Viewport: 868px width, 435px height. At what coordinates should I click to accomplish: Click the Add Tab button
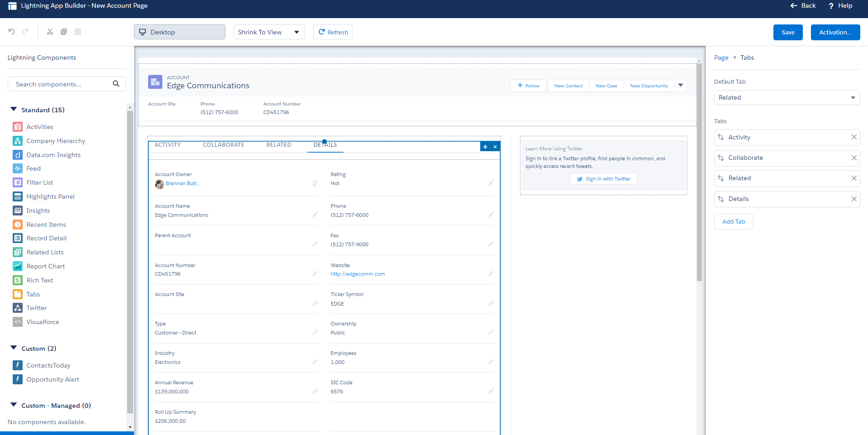733,221
